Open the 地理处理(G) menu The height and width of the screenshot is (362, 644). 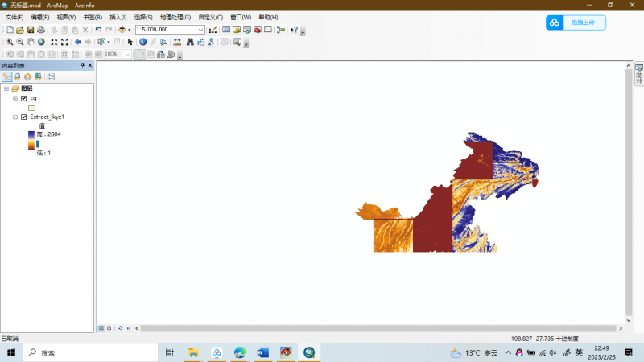175,17
